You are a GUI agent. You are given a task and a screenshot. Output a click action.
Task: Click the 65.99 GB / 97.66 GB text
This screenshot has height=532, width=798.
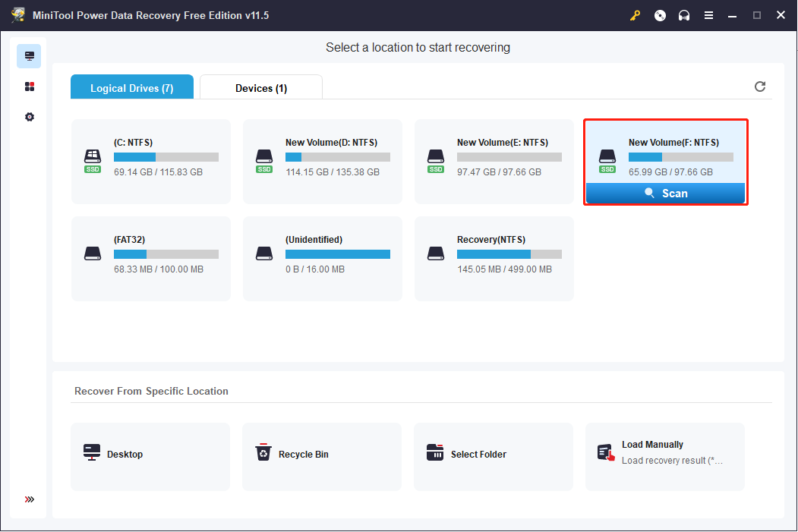coord(670,172)
